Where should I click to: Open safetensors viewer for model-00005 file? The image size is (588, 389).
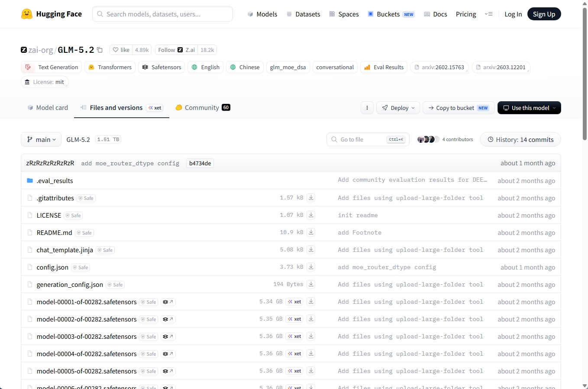(x=168, y=371)
